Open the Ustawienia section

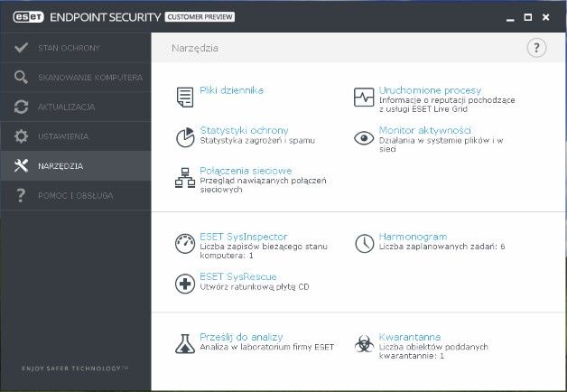tap(76, 136)
